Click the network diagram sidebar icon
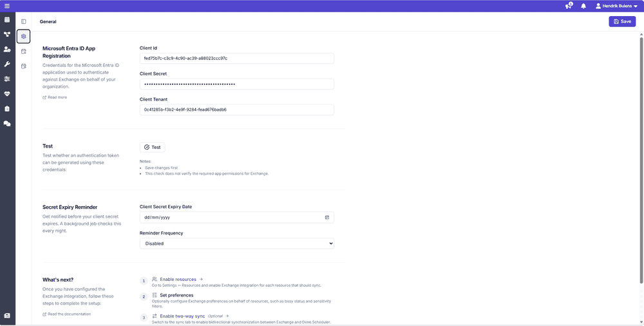 tap(7, 35)
